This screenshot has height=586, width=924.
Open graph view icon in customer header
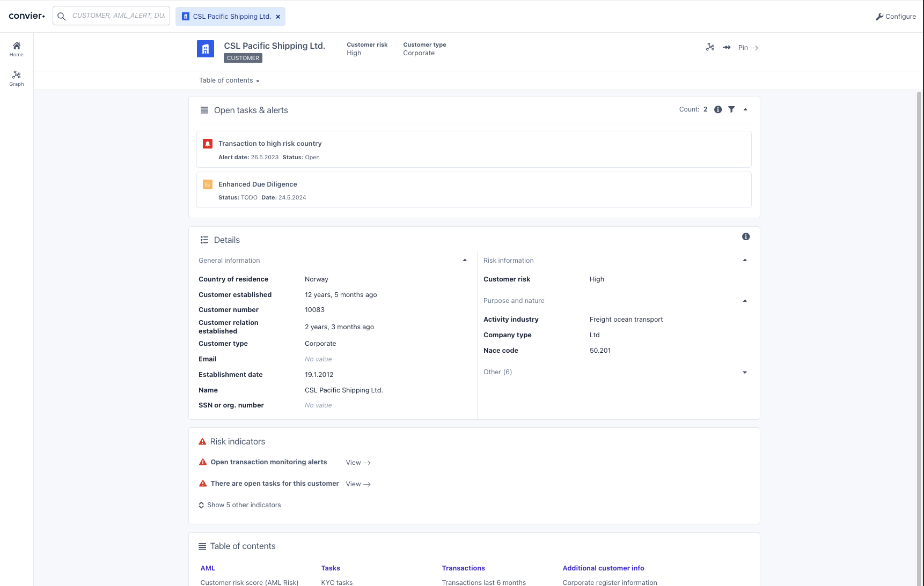(x=710, y=47)
